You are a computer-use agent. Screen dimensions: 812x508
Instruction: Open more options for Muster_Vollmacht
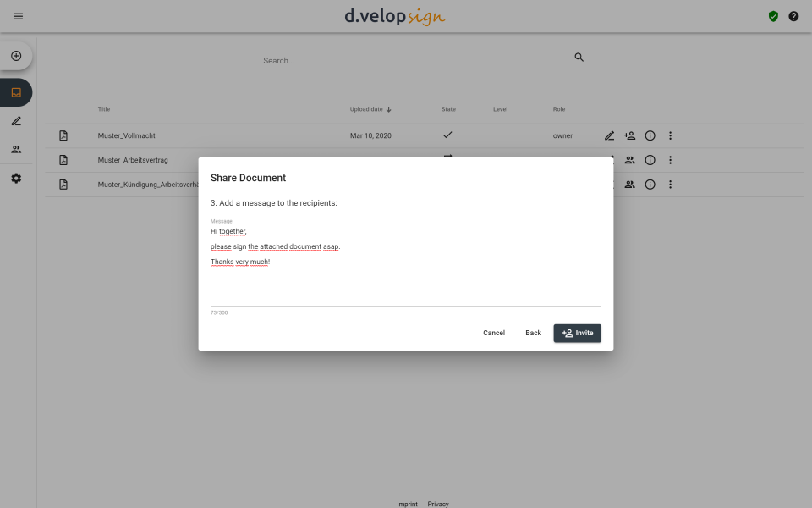pos(670,135)
